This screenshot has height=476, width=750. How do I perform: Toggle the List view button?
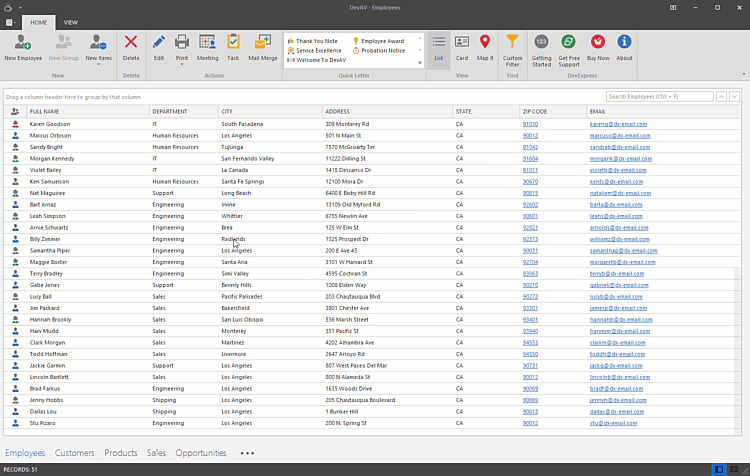(439, 46)
